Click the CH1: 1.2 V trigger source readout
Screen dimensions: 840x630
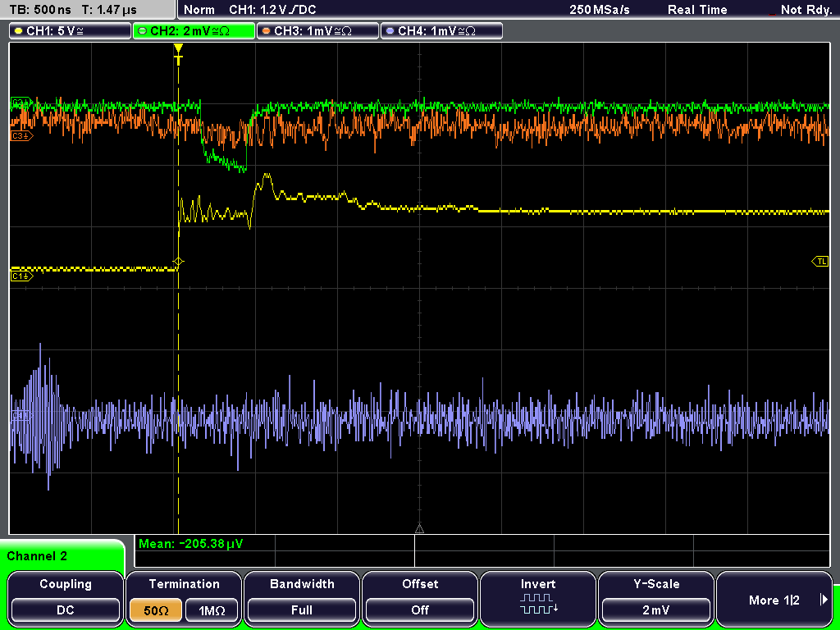(x=272, y=10)
